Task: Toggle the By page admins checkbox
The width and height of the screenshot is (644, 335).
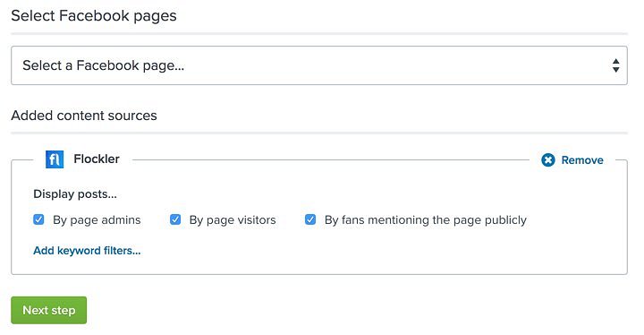Action: click(x=38, y=219)
